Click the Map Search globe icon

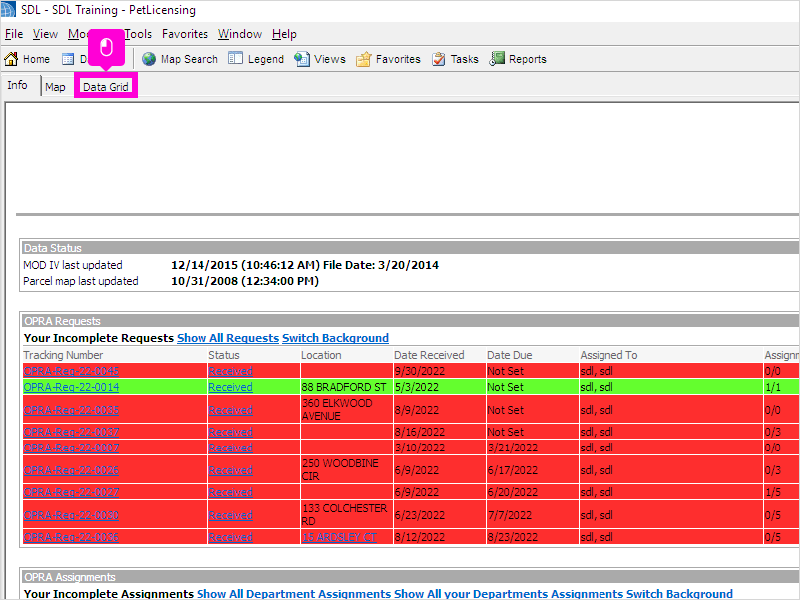click(149, 59)
